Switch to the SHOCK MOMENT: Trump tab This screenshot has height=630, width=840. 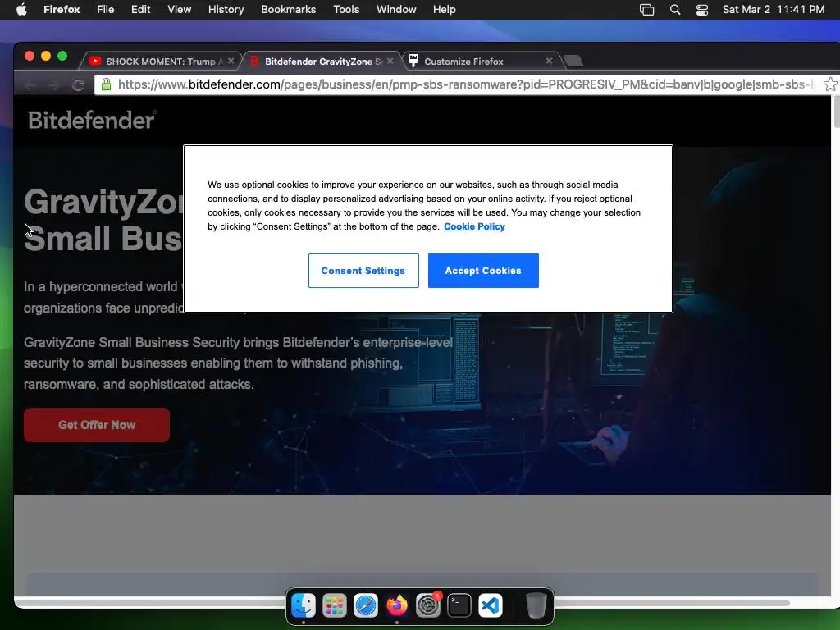coord(160,61)
